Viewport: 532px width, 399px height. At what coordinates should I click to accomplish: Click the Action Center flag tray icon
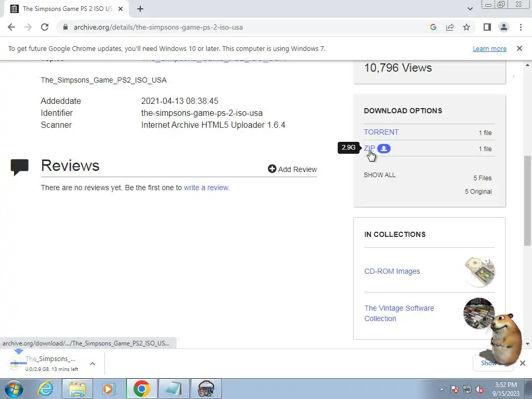pos(454,389)
